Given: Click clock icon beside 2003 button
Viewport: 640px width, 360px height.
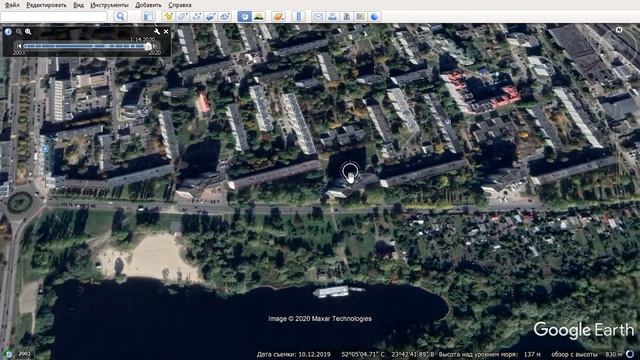Looking at the screenshot, I should [8, 354].
